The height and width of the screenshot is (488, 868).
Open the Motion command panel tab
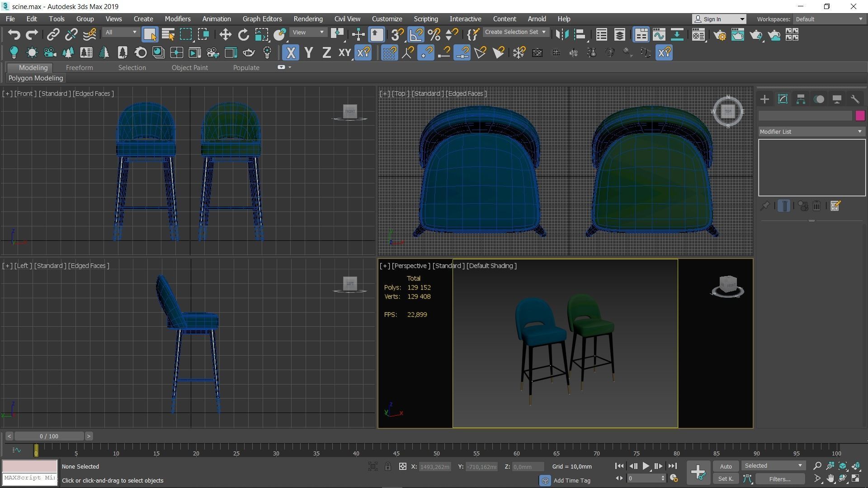coord(819,99)
